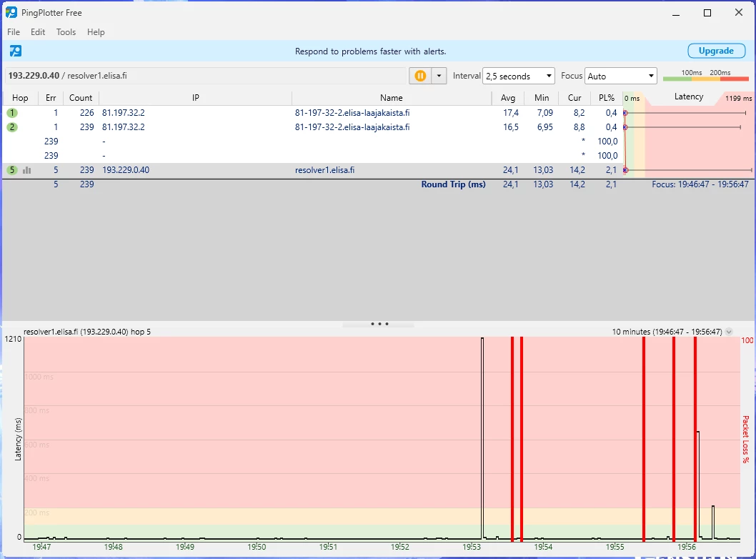Open the Edit menu
756x559 pixels.
(38, 32)
